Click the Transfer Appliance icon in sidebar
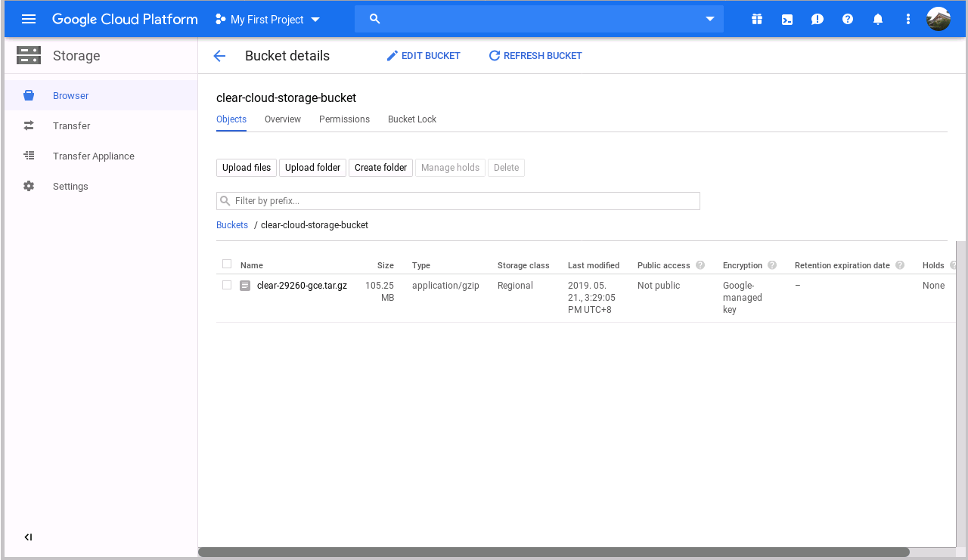 [x=29, y=156]
